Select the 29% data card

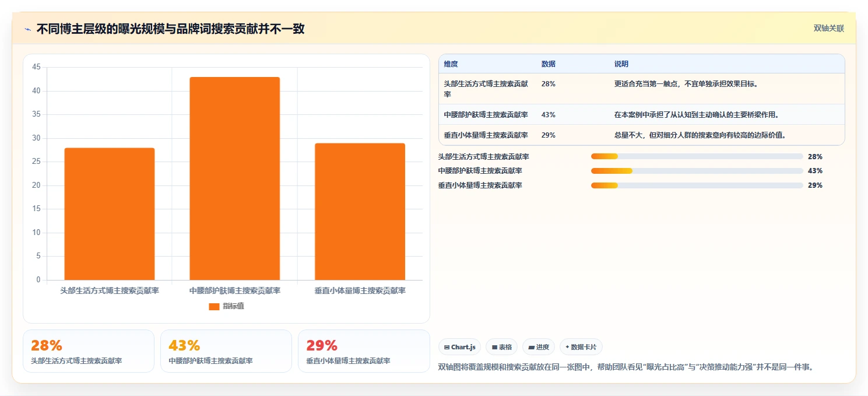364,351
